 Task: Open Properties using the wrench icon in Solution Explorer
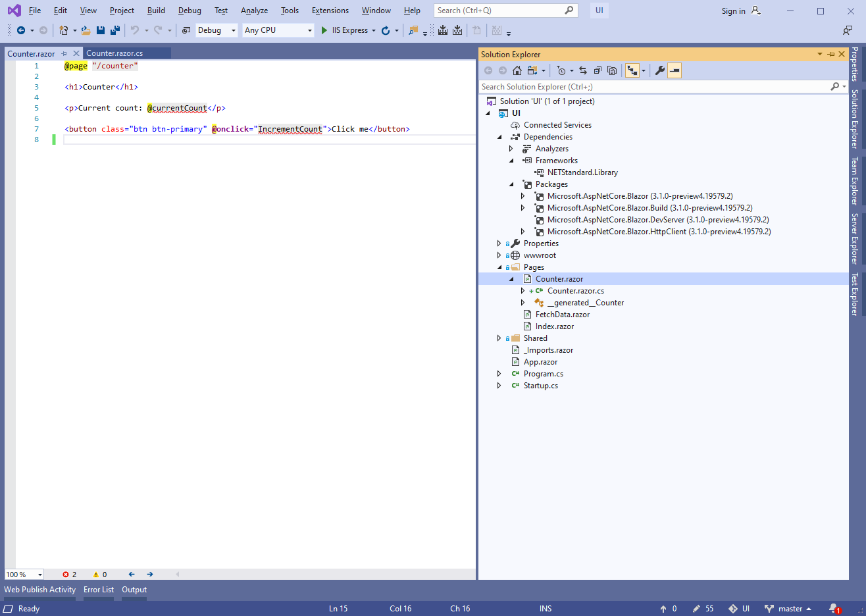tap(659, 70)
